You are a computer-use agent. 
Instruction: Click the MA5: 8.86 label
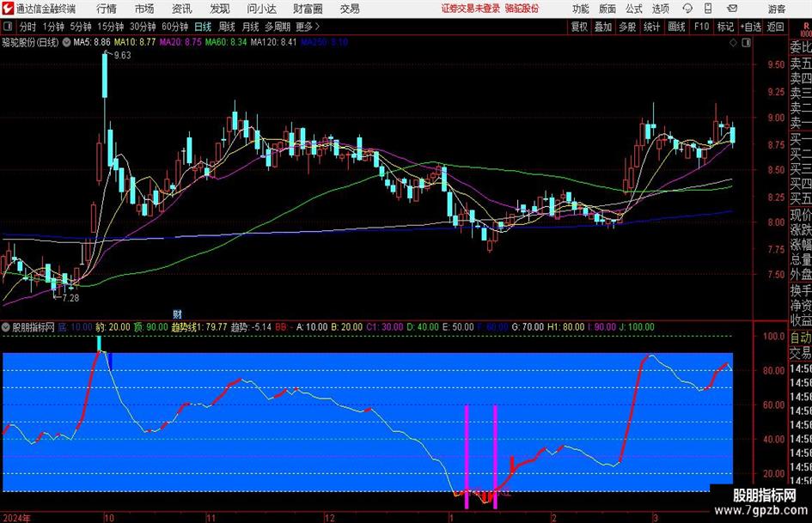tap(92, 42)
